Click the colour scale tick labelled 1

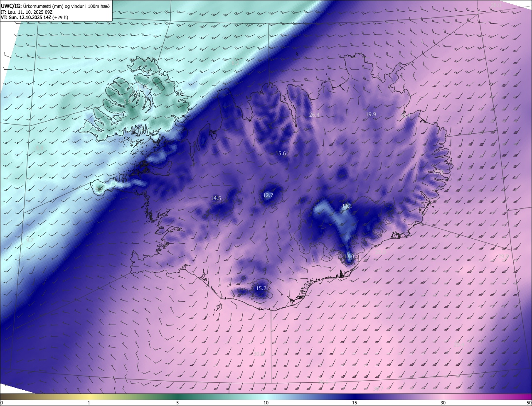coord(89,403)
